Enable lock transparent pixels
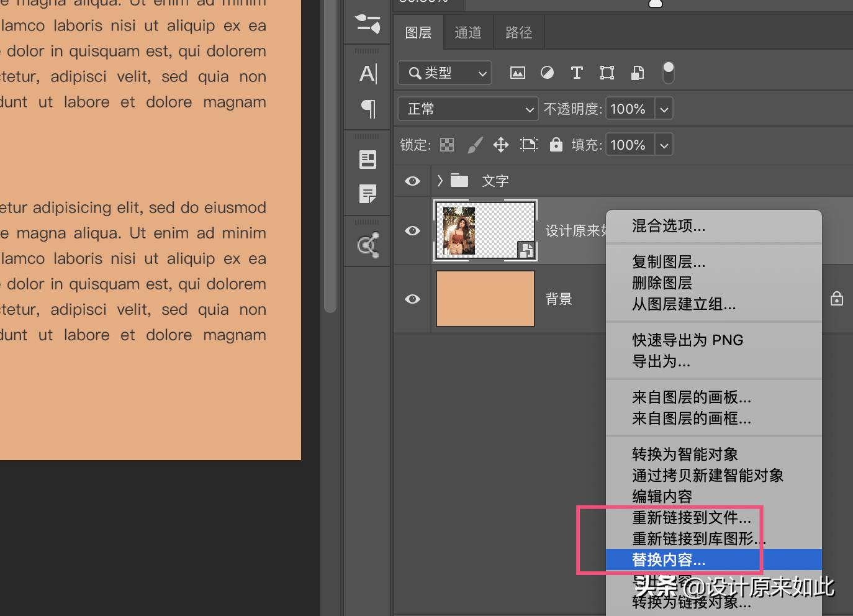The width and height of the screenshot is (853, 616). click(x=447, y=144)
